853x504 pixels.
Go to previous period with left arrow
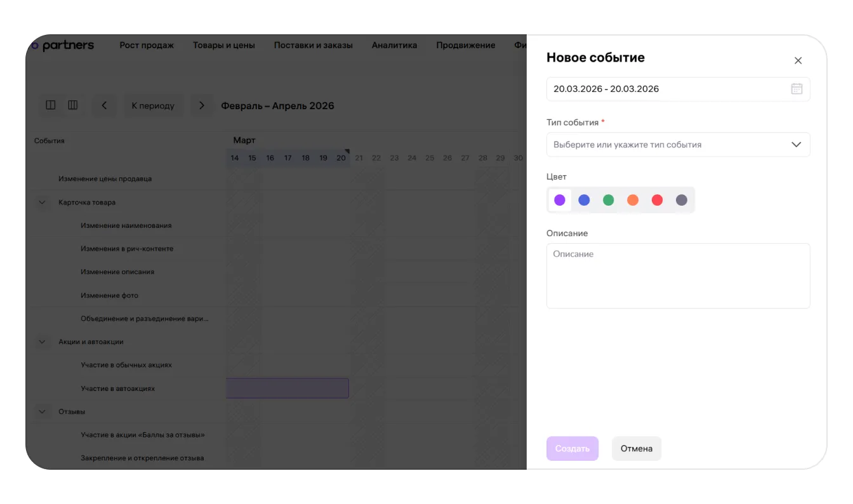tap(104, 105)
